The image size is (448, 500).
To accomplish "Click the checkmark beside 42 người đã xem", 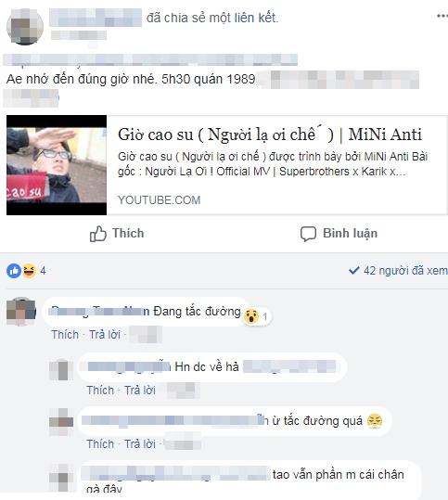I will 354,271.
